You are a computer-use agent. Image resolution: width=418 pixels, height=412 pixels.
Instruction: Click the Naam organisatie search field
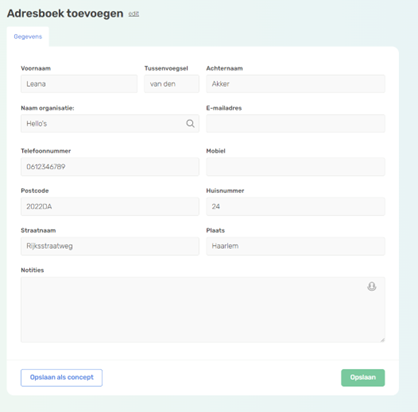click(110, 123)
